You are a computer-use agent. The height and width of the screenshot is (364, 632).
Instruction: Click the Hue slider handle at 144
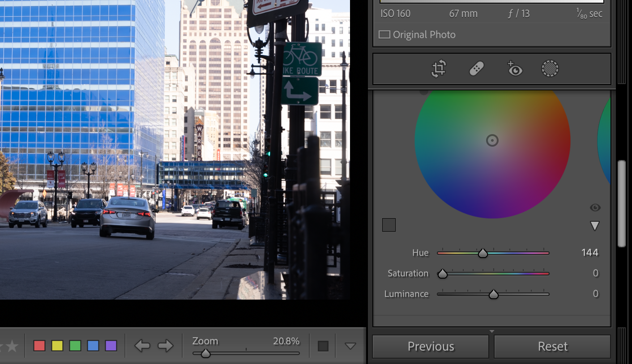483,253
